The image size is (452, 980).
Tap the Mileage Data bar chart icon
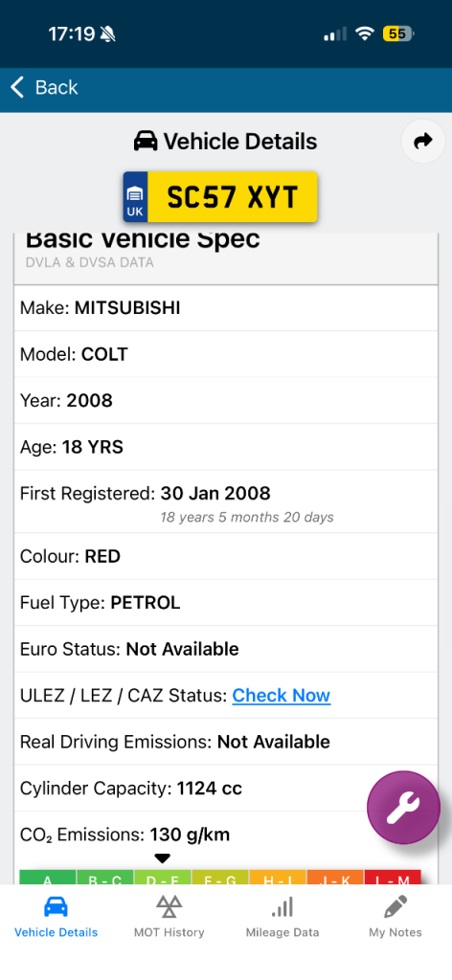tap(282, 906)
